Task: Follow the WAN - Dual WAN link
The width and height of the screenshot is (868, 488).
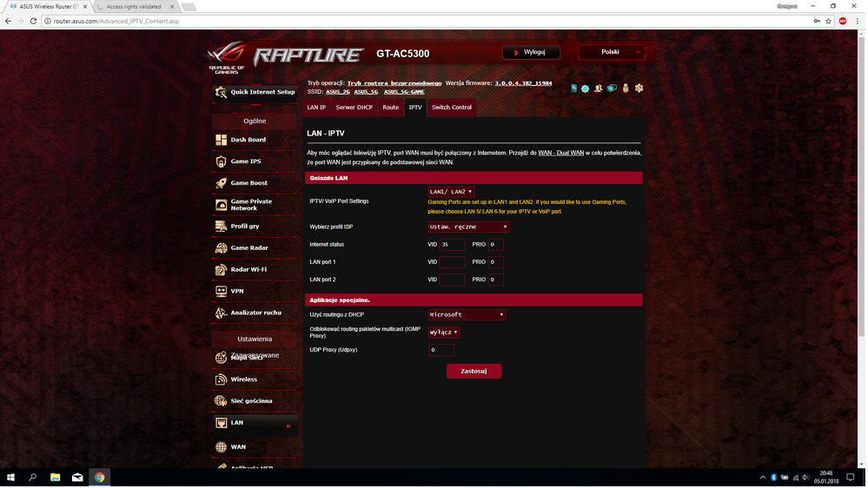Action: (x=560, y=153)
